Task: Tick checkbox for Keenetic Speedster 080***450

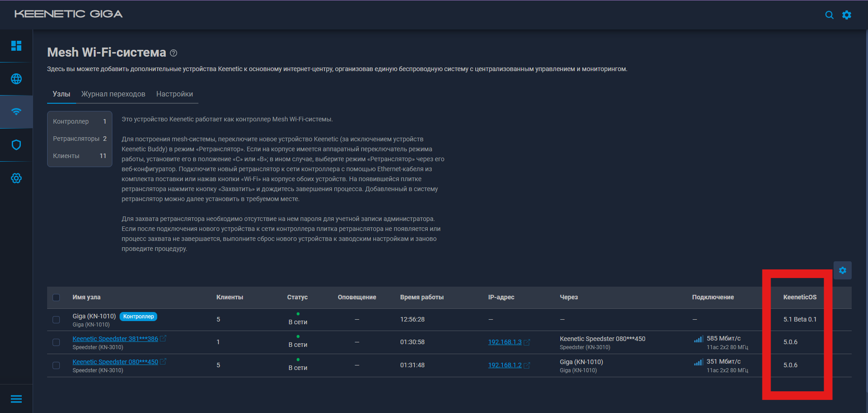Action: tap(56, 365)
